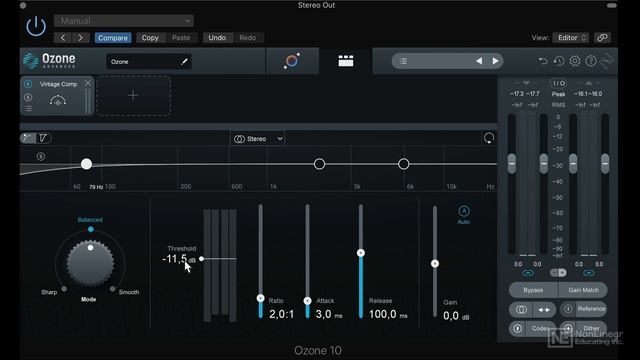Click the left input gain fader
The width and height of the screenshot is (640, 360).
512,164
